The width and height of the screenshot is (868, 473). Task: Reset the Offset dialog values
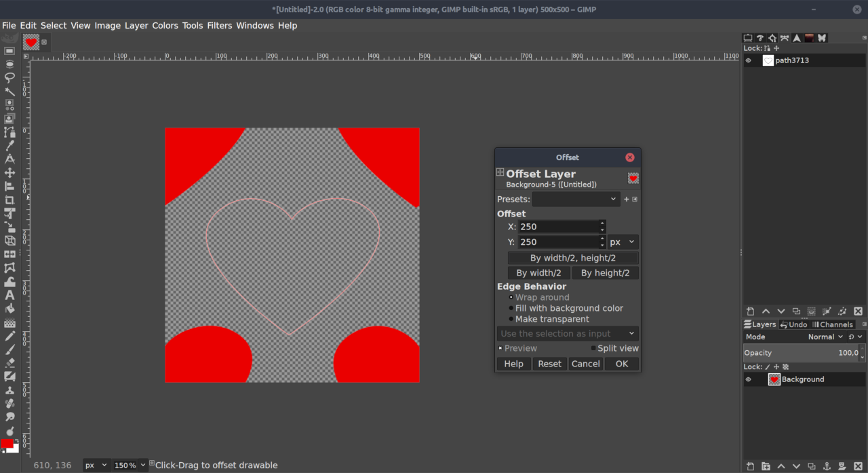[x=549, y=364]
